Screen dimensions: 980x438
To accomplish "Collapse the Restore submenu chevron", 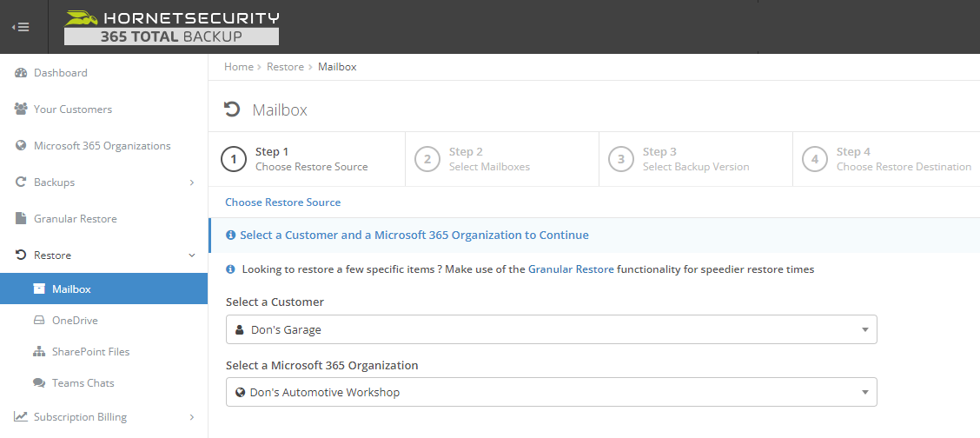I will pyautogui.click(x=192, y=255).
